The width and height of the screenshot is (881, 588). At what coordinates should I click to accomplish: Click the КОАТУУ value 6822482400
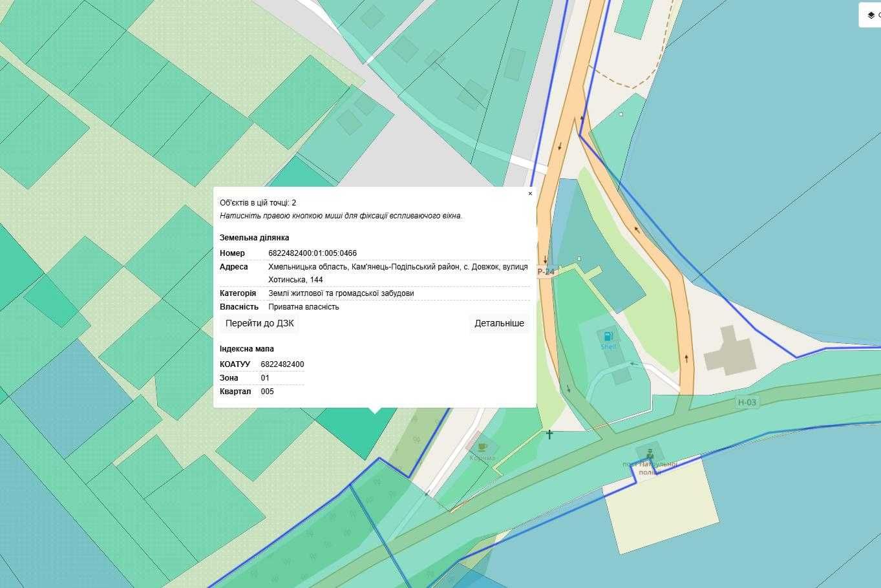click(282, 364)
